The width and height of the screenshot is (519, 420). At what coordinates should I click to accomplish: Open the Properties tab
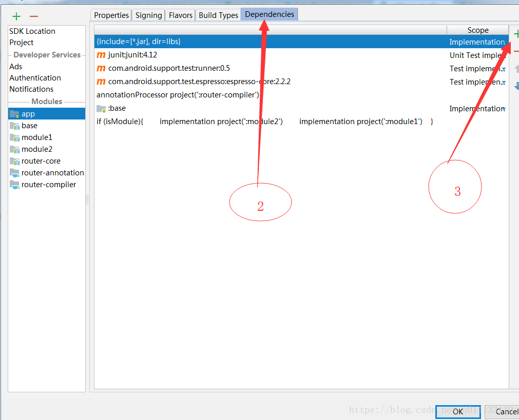point(111,15)
